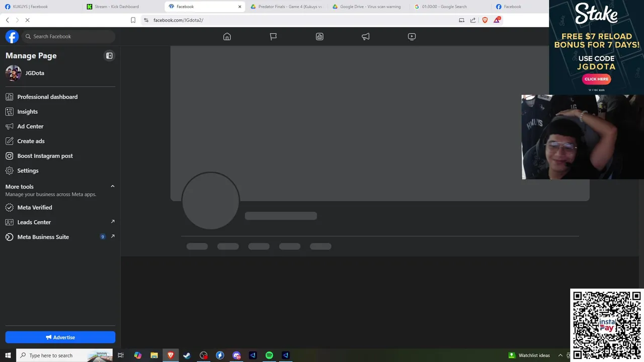Open page Settings in sidebar

[x=60, y=170]
